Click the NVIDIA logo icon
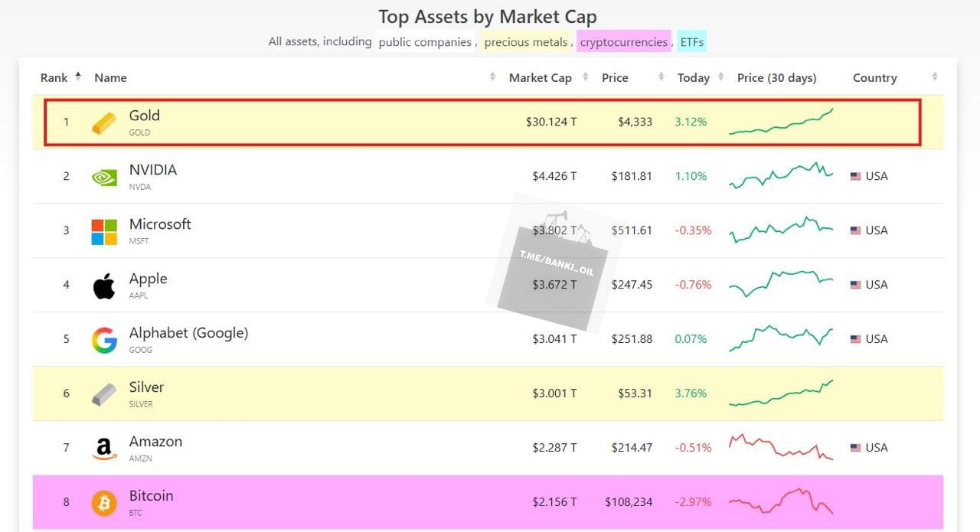This screenshot has height=532, width=980. click(x=104, y=177)
